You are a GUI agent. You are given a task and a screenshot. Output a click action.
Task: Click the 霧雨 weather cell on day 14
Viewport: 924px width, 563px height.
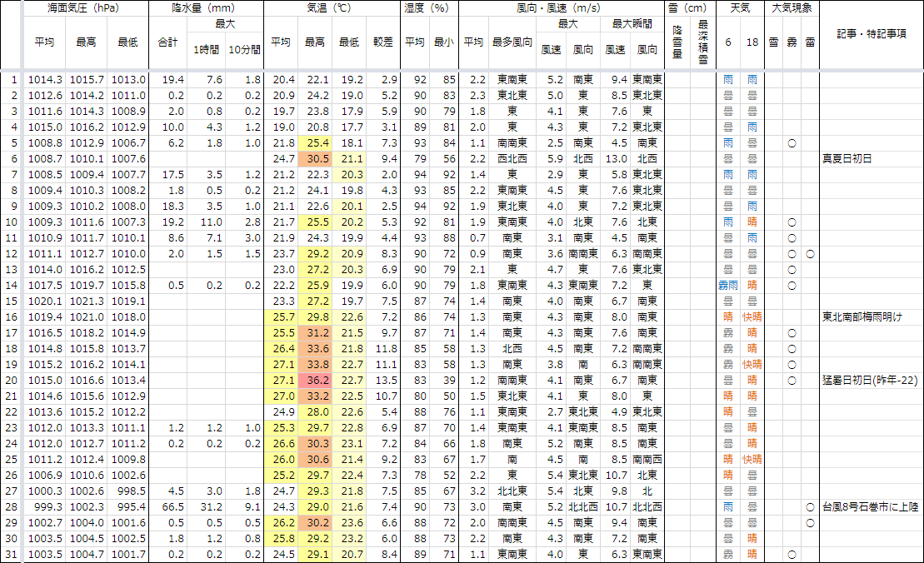click(728, 285)
